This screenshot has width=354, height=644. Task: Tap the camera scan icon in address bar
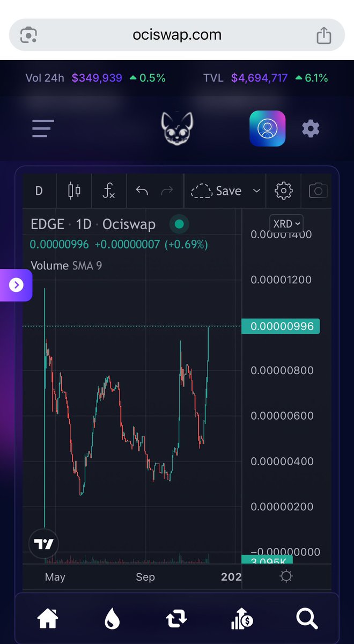tap(28, 35)
